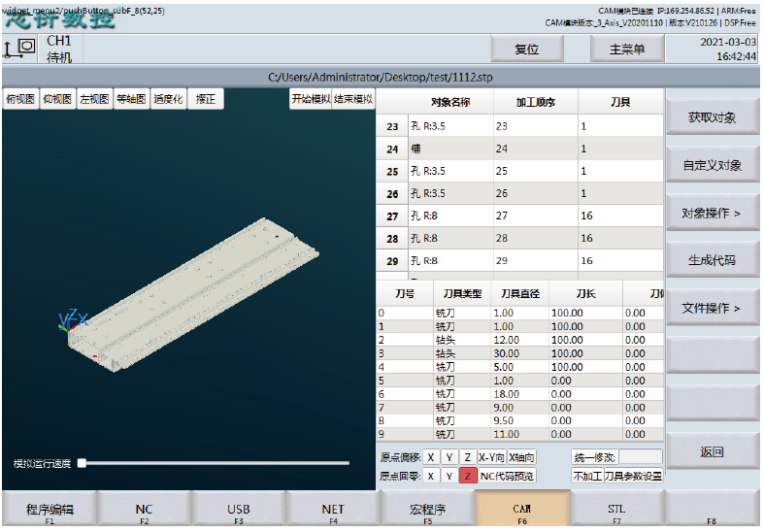This screenshot has height=532, width=764.
Task: Toggle red Z button in 原点回零 row
Action: point(468,476)
